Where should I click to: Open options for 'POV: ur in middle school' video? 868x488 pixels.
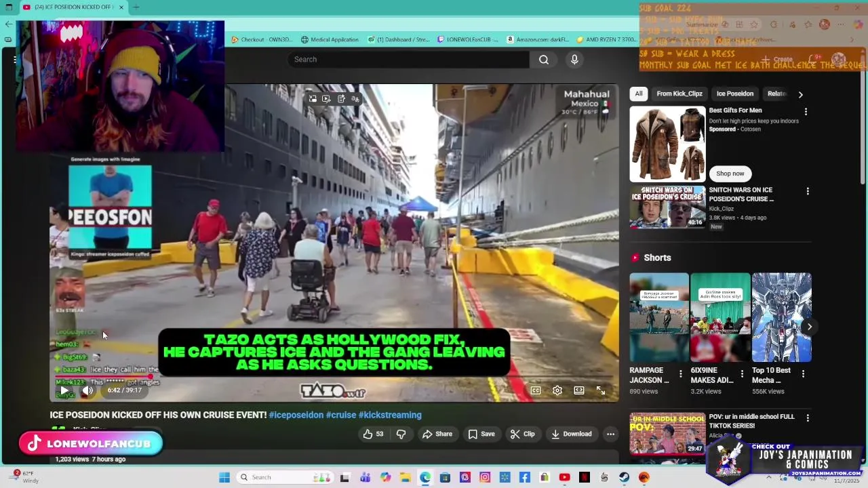(x=807, y=419)
